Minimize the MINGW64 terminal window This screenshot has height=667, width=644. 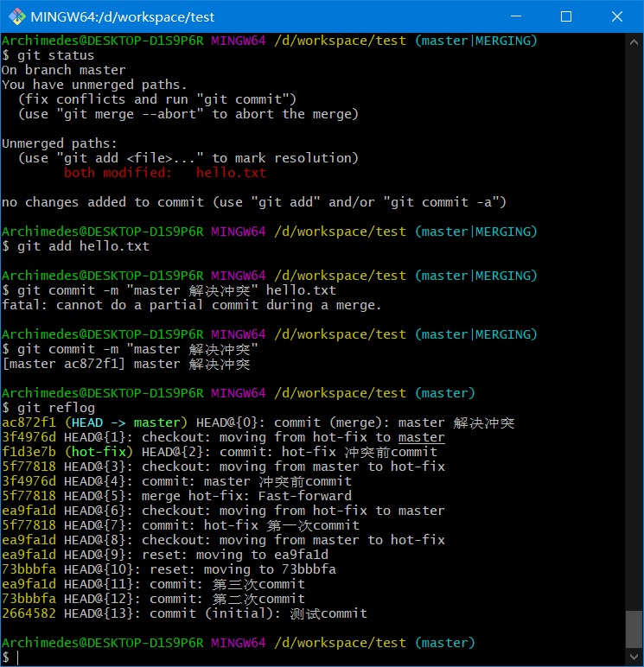pyautogui.click(x=516, y=16)
